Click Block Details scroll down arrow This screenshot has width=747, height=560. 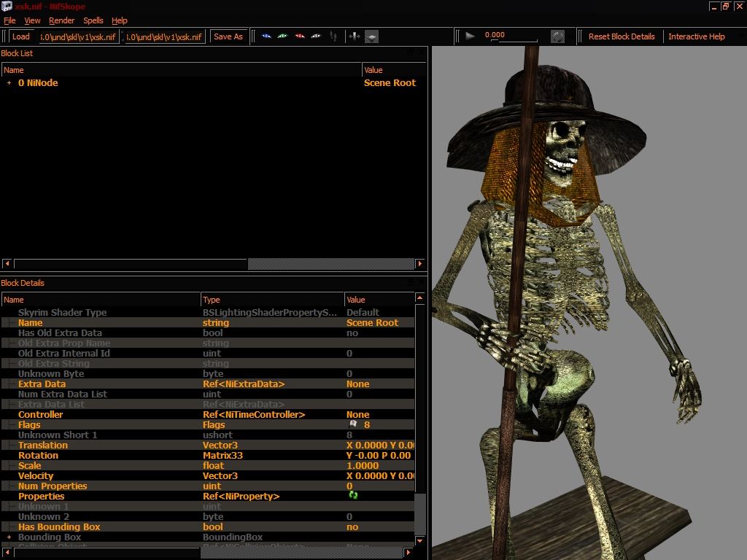(x=419, y=540)
